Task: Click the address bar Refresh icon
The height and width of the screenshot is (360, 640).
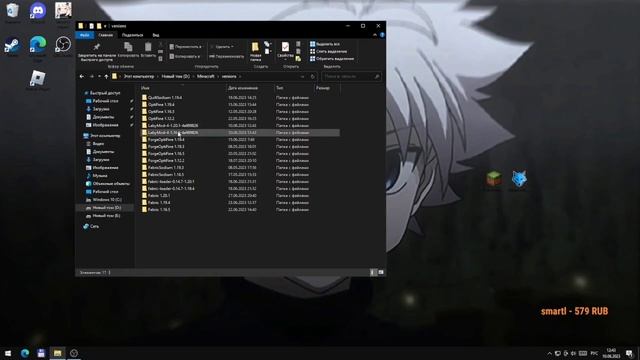Action: 313,76
